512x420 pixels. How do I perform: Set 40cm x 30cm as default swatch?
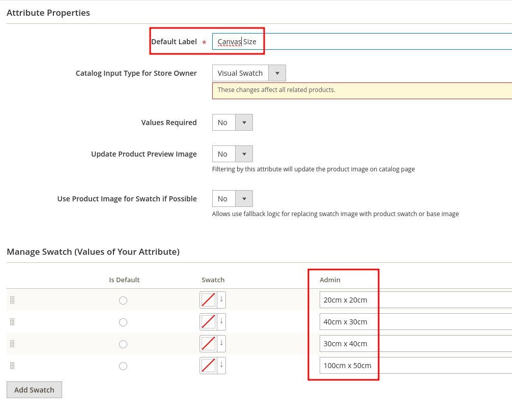[123, 322]
